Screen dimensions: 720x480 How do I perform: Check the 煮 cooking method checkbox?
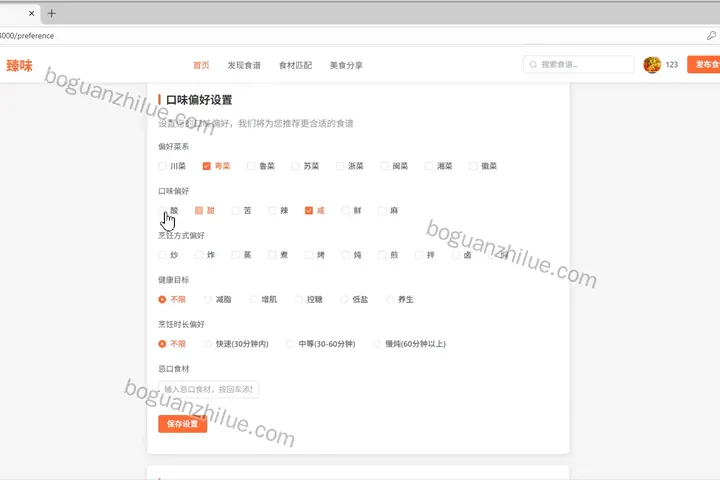pos(272,255)
